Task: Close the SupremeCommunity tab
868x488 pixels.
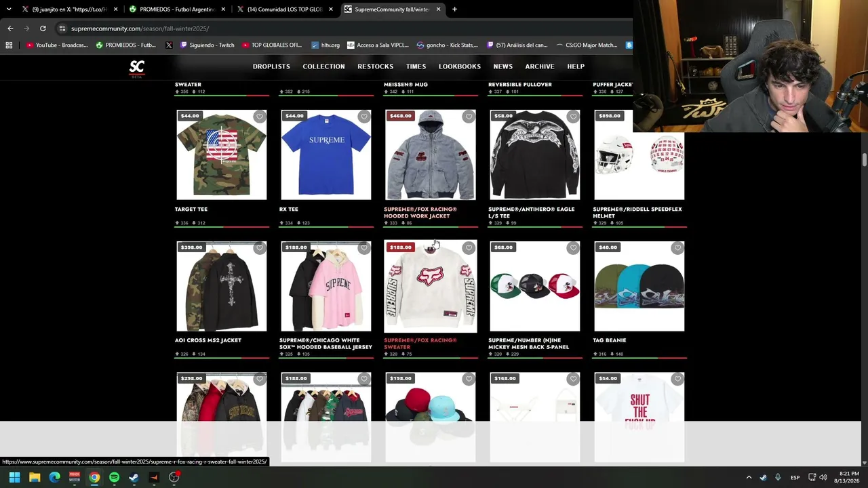Action: [439, 9]
